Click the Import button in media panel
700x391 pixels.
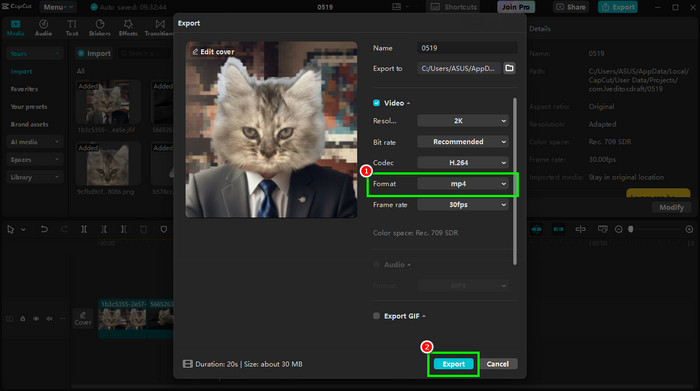click(94, 53)
